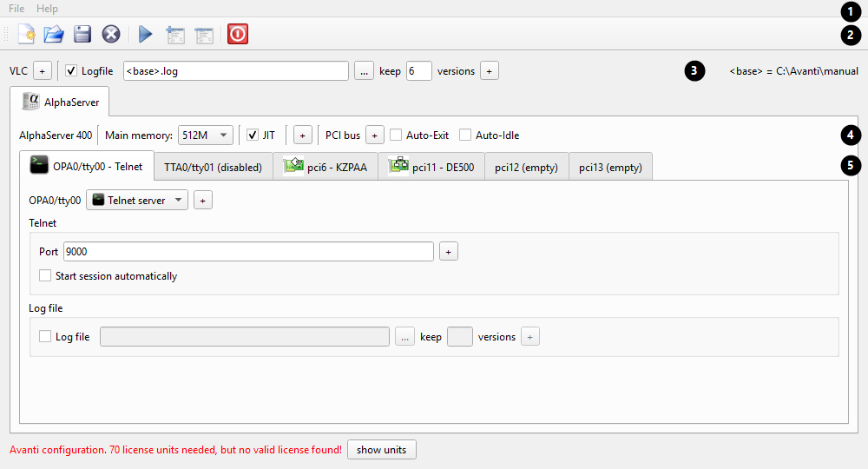Enable Start session automatically
This screenshot has height=469, width=868.
(x=45, y=275)
